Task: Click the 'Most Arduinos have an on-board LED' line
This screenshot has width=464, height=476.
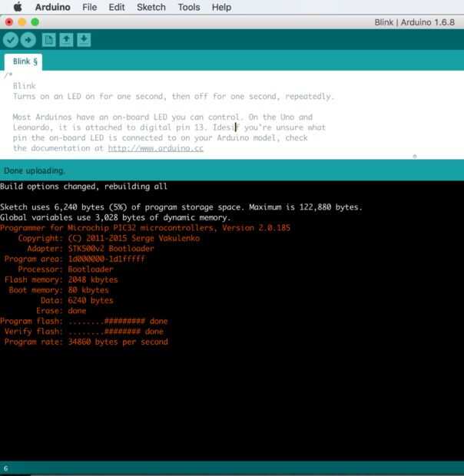Action: tap(162, 117)
